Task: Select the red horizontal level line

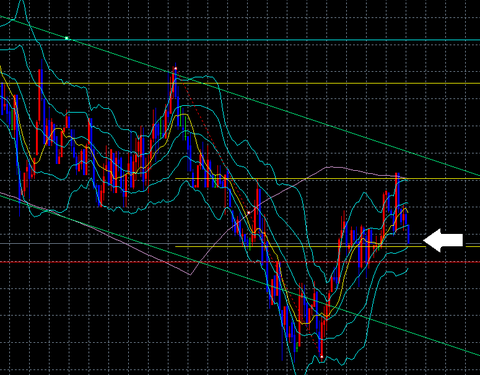Action: pyautogui.click(x=240, y=262)
